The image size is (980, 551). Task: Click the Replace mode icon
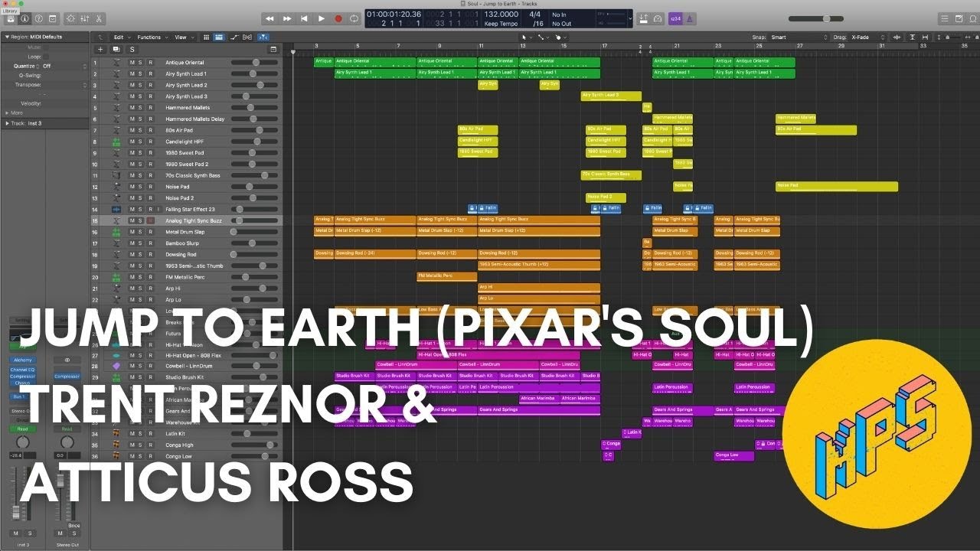[643, 18]
